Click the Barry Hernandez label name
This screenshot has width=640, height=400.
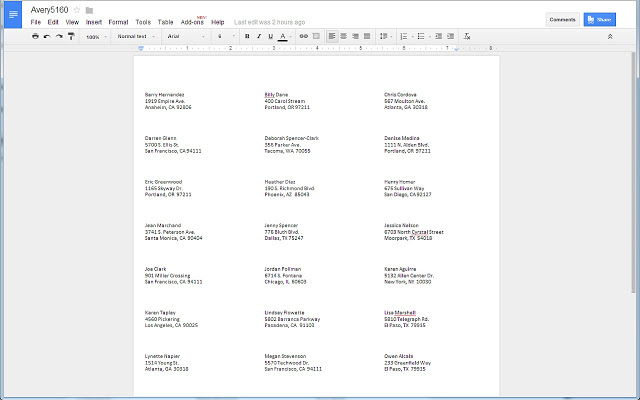click(164, 95)
